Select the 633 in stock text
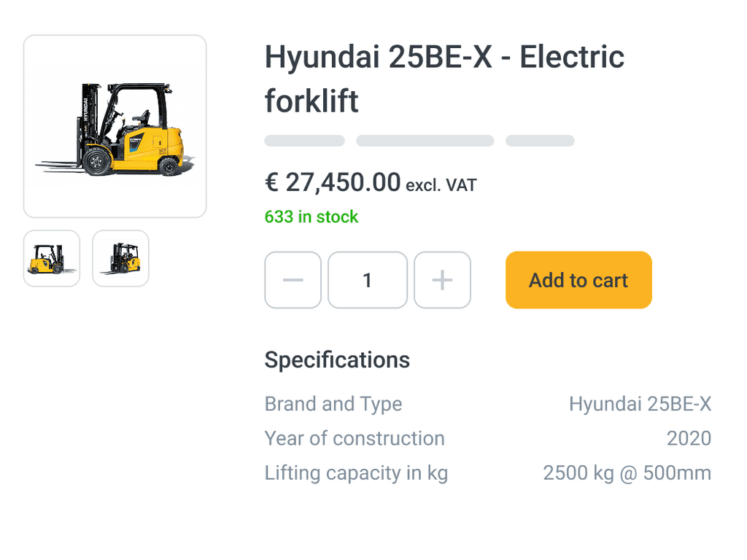Image resolution: width=747 pixels, height=560 pixels. [311, 217]
